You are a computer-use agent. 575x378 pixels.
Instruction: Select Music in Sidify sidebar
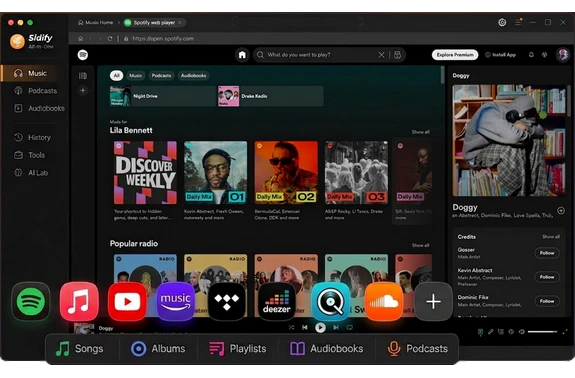pyautogui.click(x=34, y=73)
